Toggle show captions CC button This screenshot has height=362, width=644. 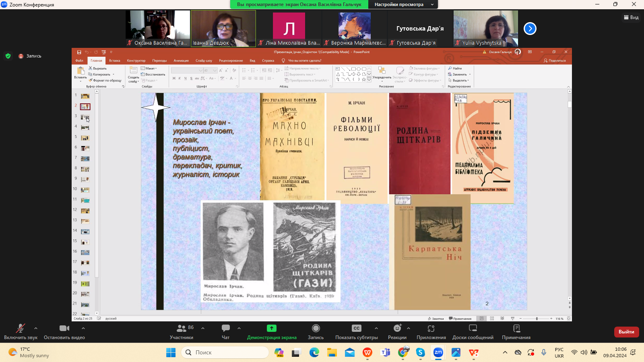pyautogui.click(x=356, y=328)
